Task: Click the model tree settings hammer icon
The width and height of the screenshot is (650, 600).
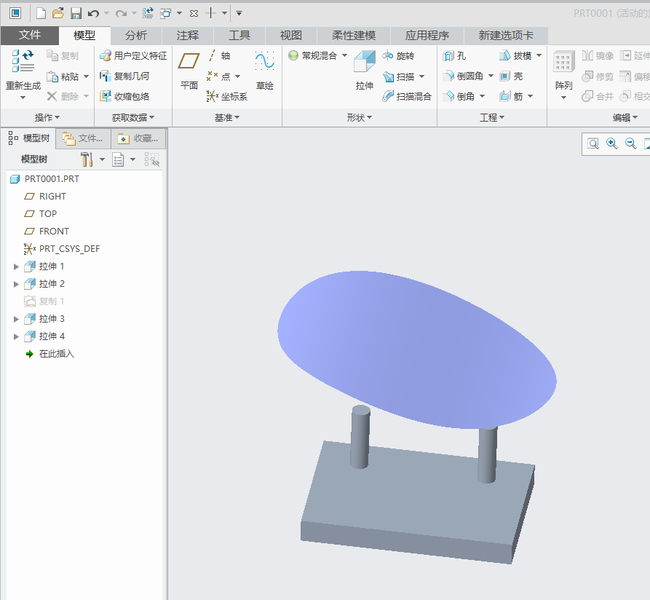Action: click(x=87, y=159)
